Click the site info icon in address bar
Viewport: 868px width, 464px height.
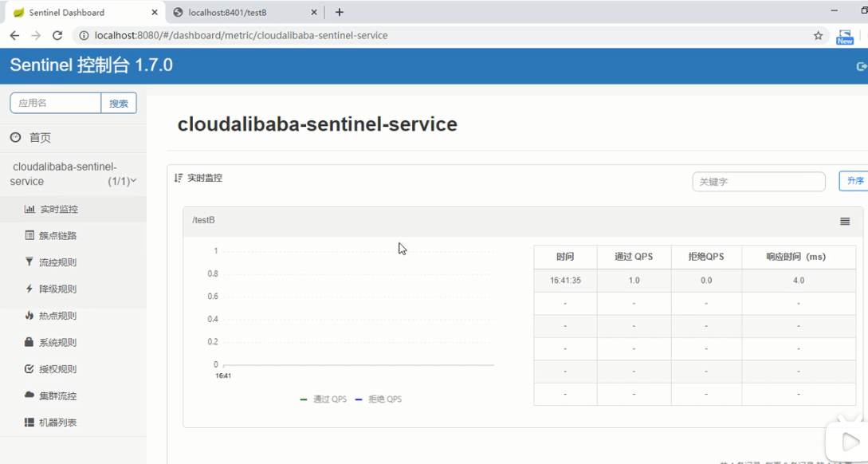84,35
